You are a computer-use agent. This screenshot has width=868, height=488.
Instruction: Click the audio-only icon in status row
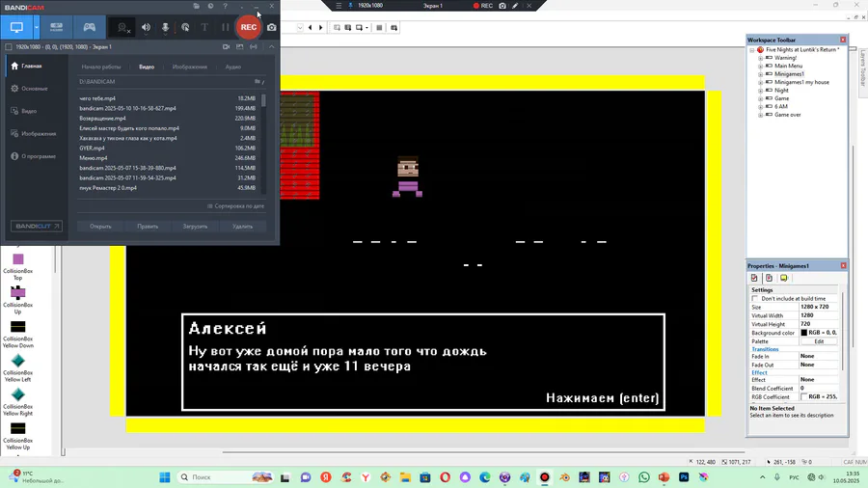[254, 47]
